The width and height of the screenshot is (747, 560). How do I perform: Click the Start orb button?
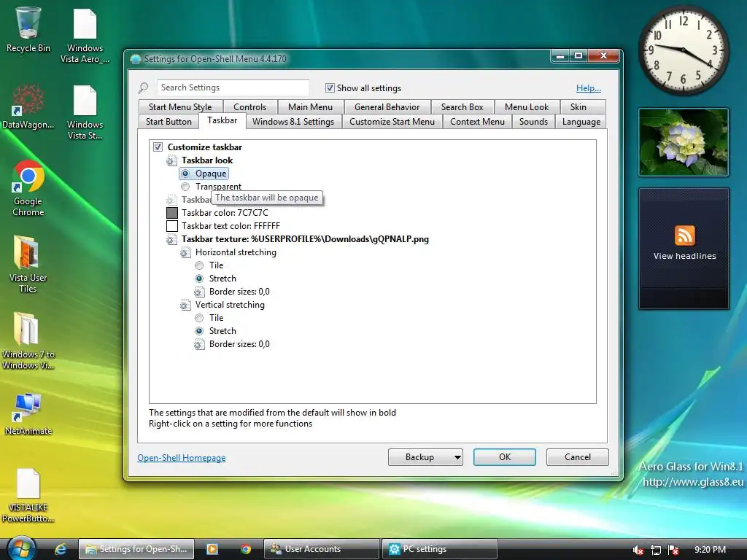coord(21,548)
